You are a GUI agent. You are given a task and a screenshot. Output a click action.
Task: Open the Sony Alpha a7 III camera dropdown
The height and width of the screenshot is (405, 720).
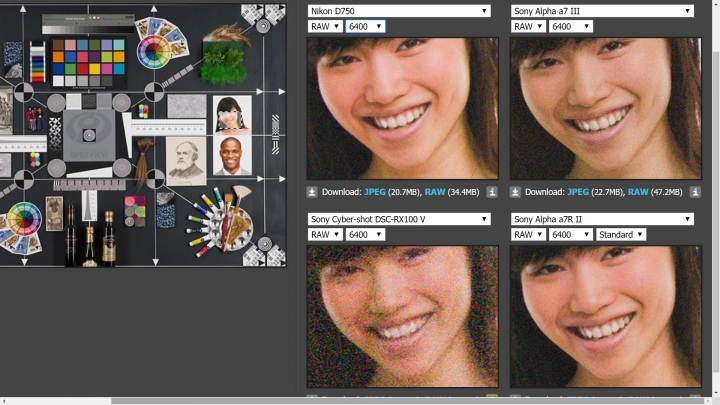pos(602,11)
